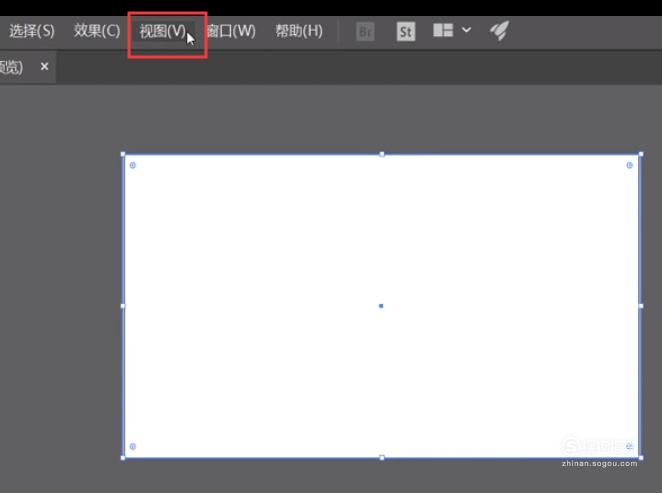Click the bottom-left corner selection handle
This screenshot has height=493, width=662.
[x=123, y=458]
